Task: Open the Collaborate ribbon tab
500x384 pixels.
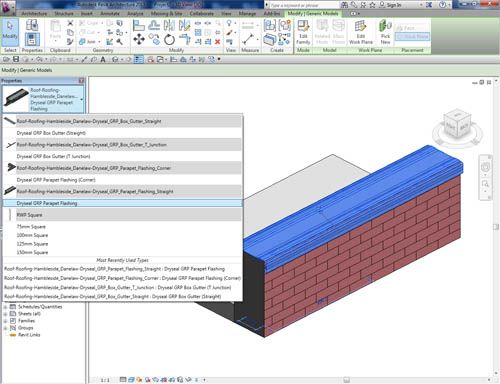Action: [202, 14]
